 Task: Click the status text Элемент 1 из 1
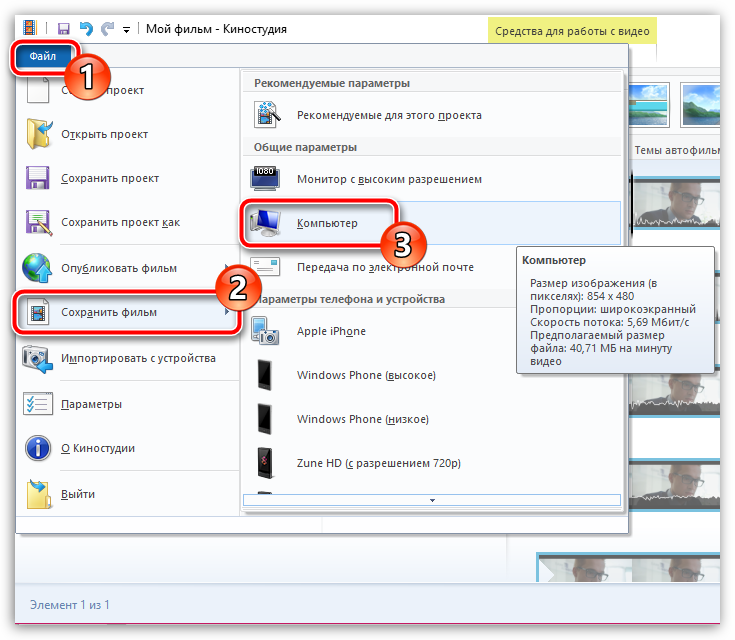pos(70,605)
